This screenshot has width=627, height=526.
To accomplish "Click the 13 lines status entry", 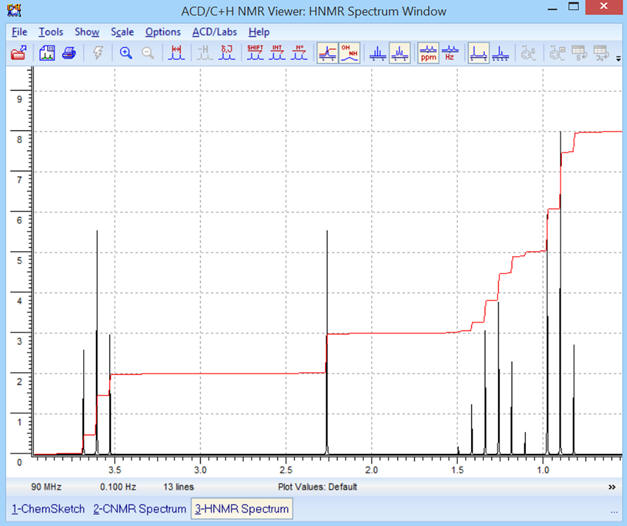I will click(178, 487).
